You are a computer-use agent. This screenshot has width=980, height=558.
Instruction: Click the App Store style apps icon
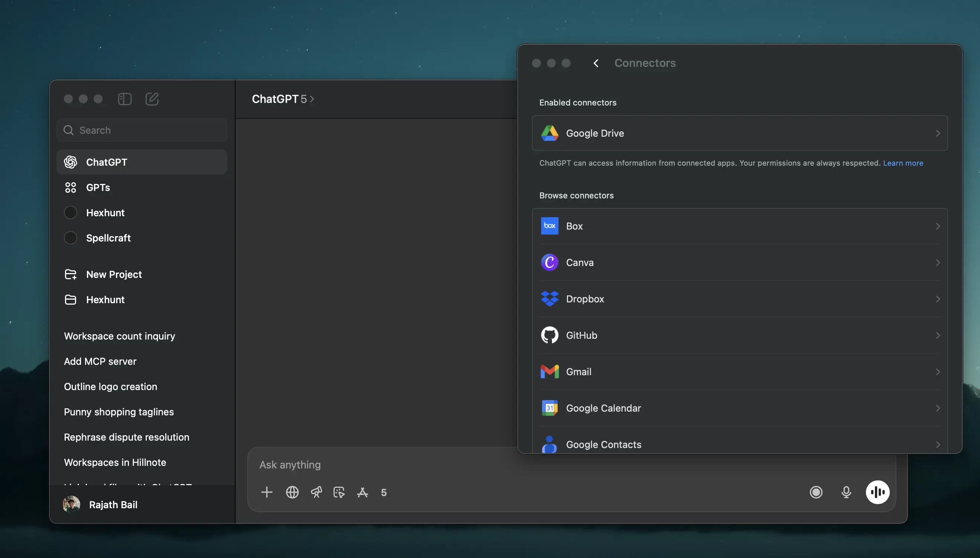(363, 492)
